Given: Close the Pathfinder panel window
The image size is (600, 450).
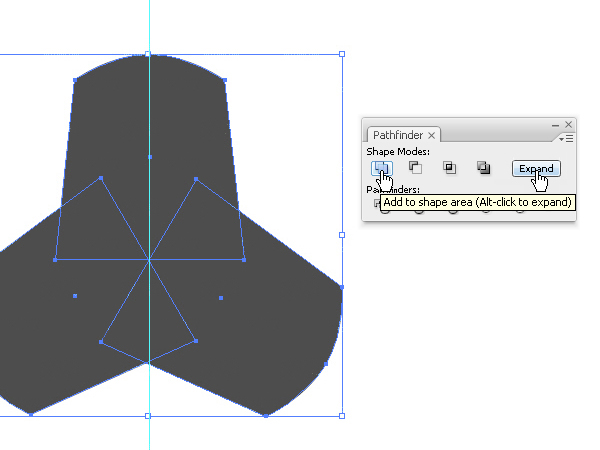Looking at the screenshot, I should [568, 124].
